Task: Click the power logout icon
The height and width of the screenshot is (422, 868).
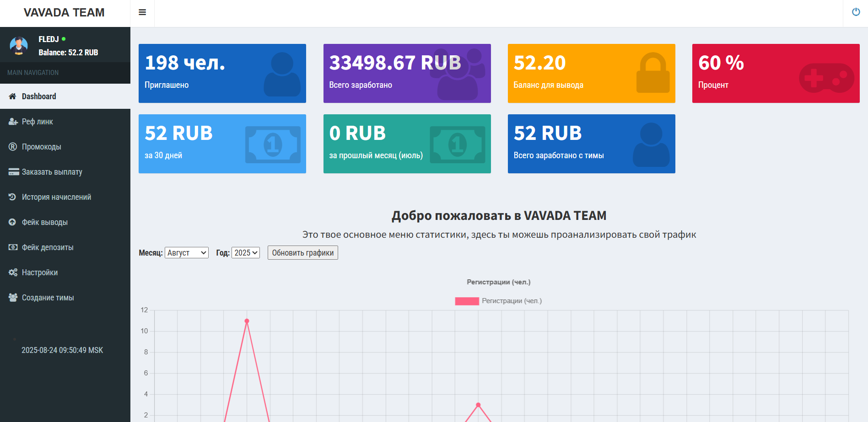Action: [856, 12]
